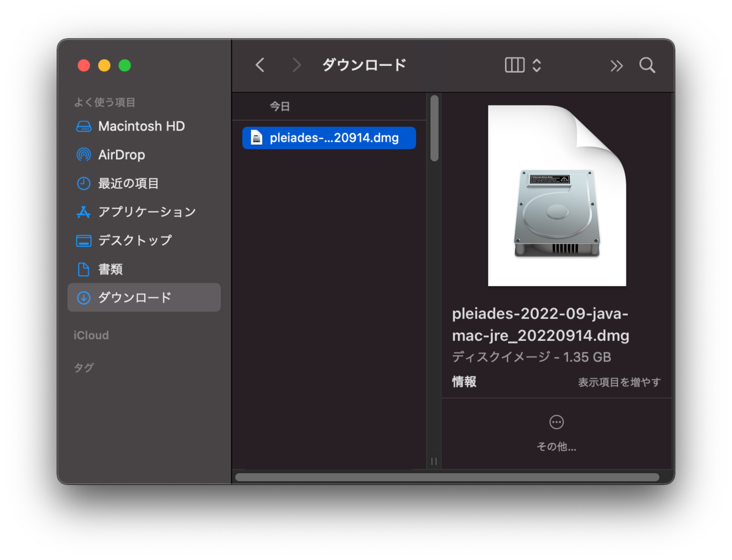
Task: Open Finder search magnifier
Action: point(647,65)
